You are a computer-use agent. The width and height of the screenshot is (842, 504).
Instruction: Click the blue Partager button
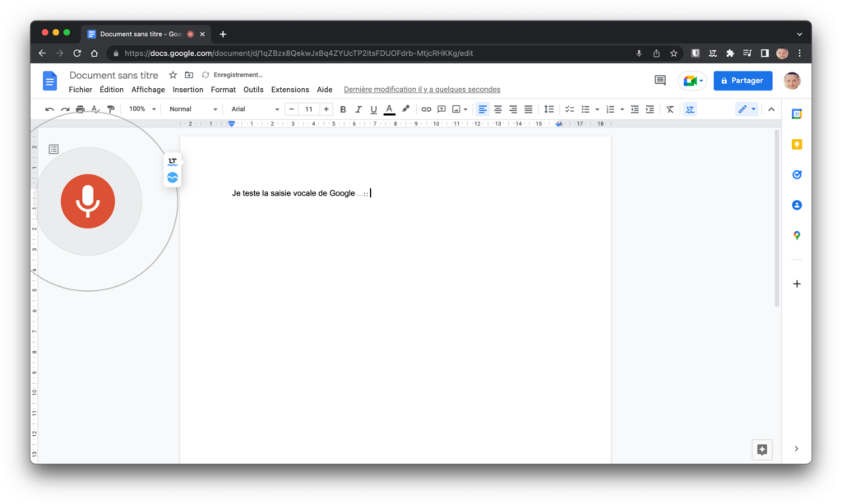pyautogui.click(x=743, y=81)
